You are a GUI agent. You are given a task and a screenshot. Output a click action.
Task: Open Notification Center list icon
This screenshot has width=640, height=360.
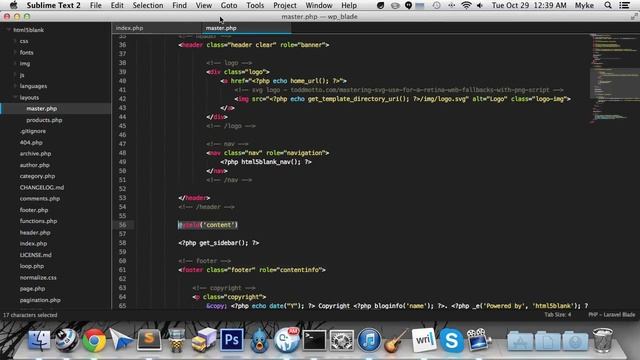(x=624, y=5)
